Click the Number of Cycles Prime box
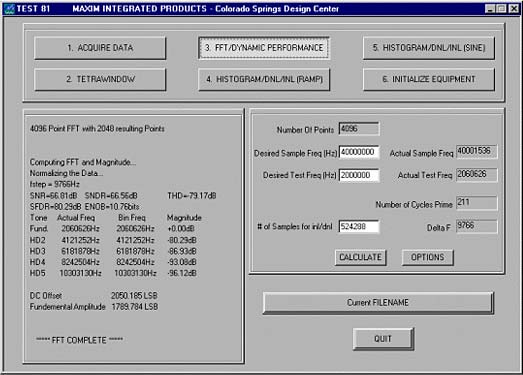 point(477,203)
